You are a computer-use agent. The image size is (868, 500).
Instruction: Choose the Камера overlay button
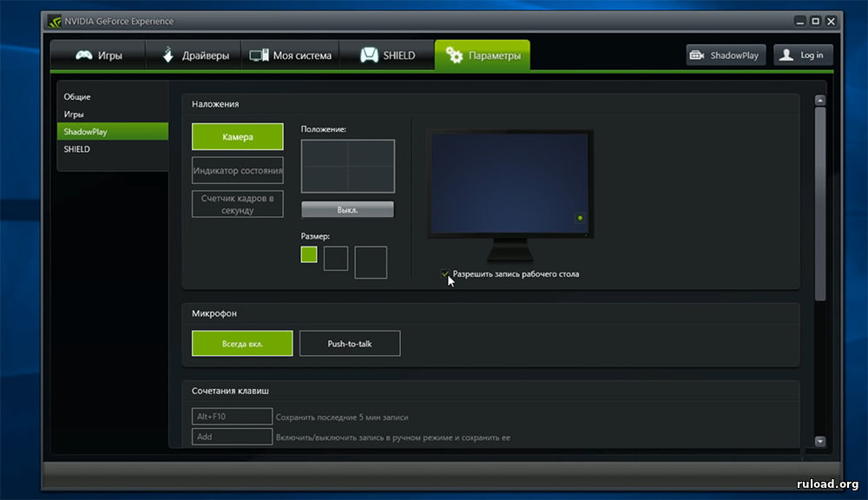[238, 137]
